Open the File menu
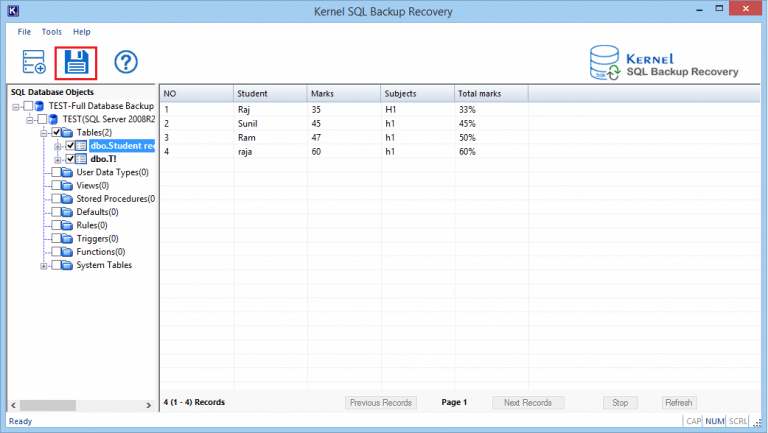This screenshot has height=433, width=768. (x=24, y=32)
